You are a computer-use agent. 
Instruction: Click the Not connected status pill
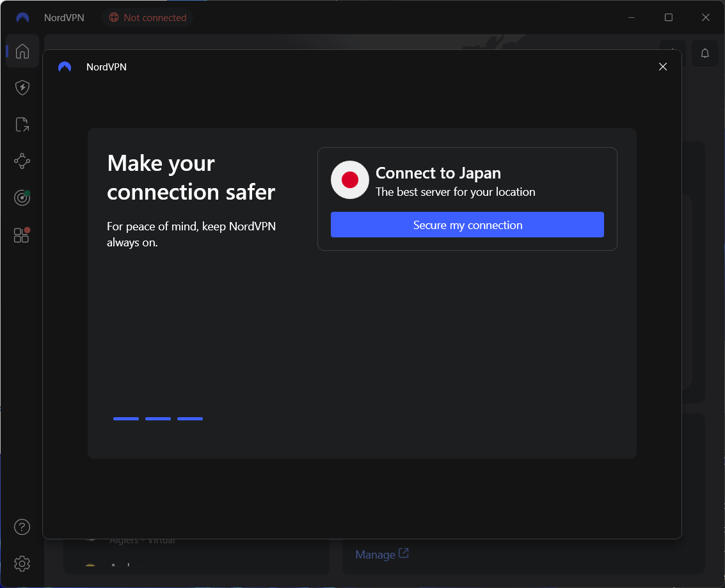147,17
